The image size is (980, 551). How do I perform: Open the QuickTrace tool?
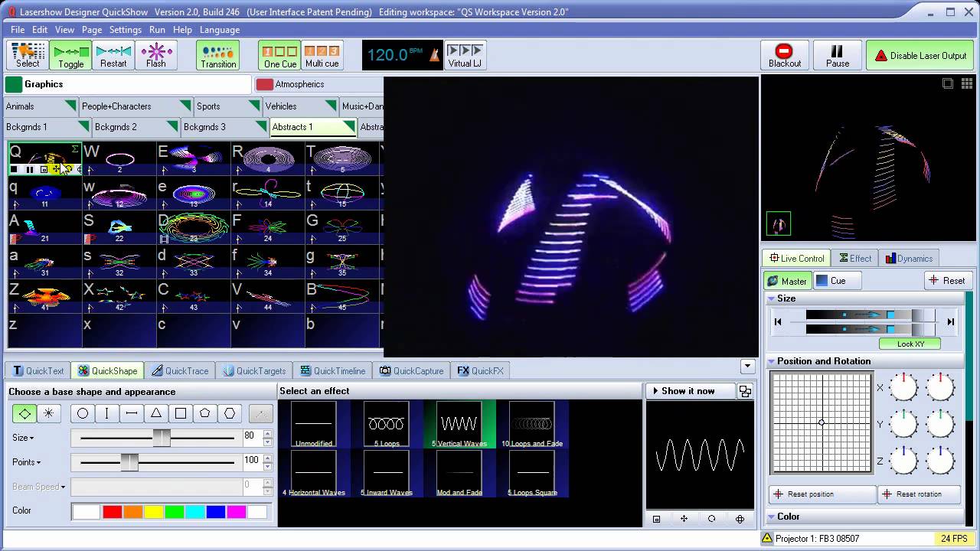pos(180,370)
